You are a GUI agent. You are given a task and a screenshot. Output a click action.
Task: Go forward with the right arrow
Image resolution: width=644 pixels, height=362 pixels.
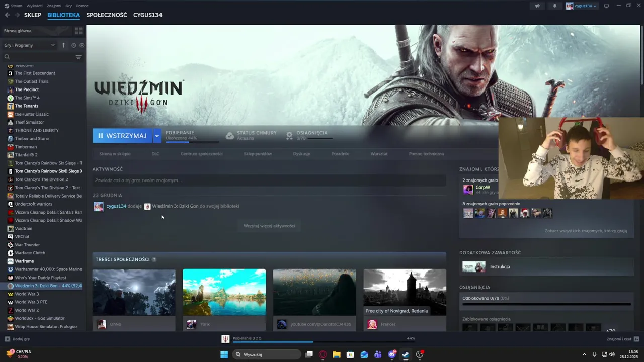(x=17, y=15)
